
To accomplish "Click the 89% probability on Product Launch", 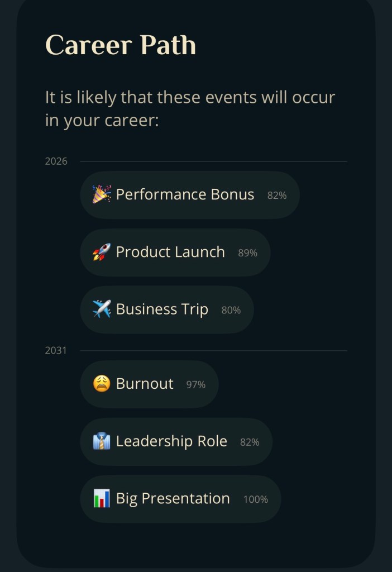I will (247, 253).
